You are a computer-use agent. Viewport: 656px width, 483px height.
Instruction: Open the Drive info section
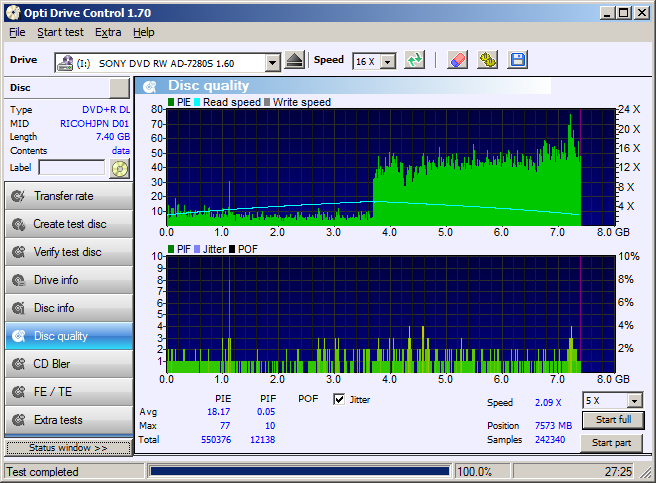(69, 280)
